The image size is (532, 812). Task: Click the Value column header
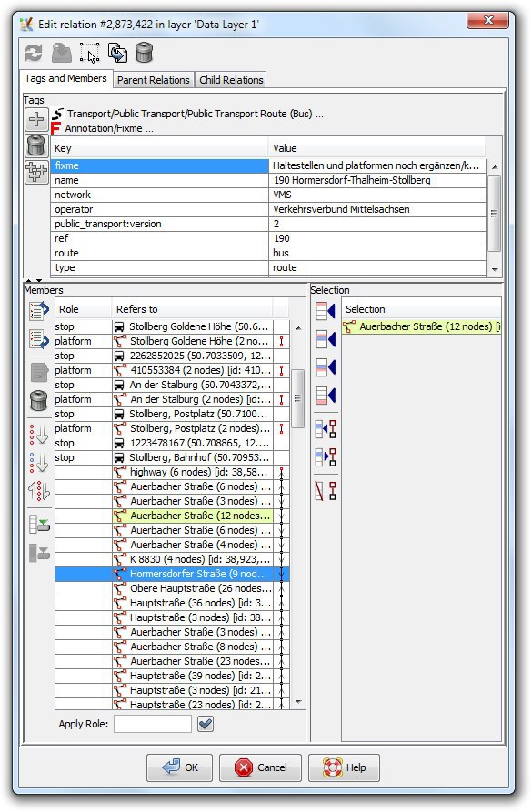(x=377, y=148)
